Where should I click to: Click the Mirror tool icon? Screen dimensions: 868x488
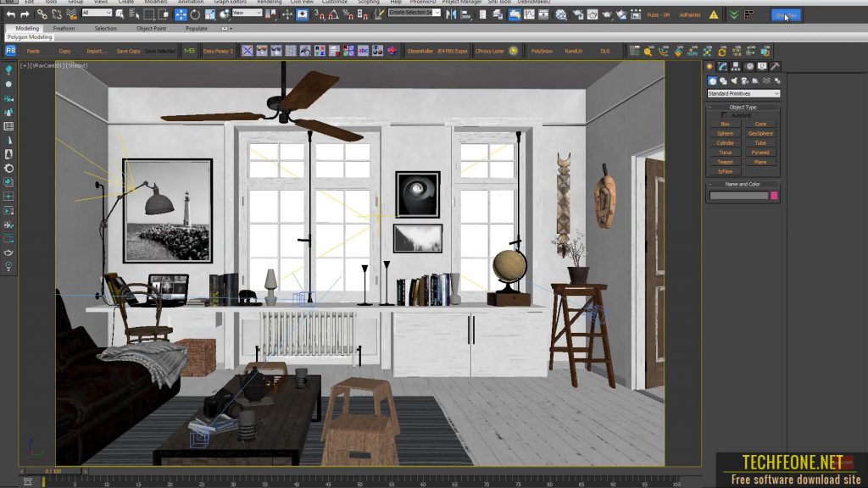pos(451,15)
